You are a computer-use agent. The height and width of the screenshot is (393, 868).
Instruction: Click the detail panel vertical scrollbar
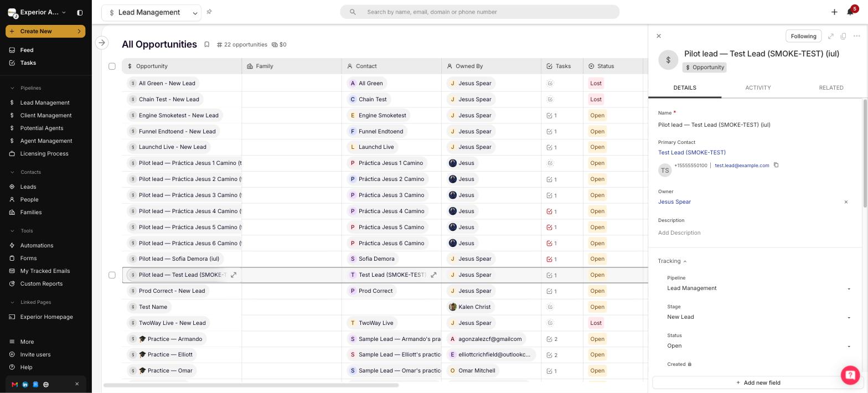[865, 154]
